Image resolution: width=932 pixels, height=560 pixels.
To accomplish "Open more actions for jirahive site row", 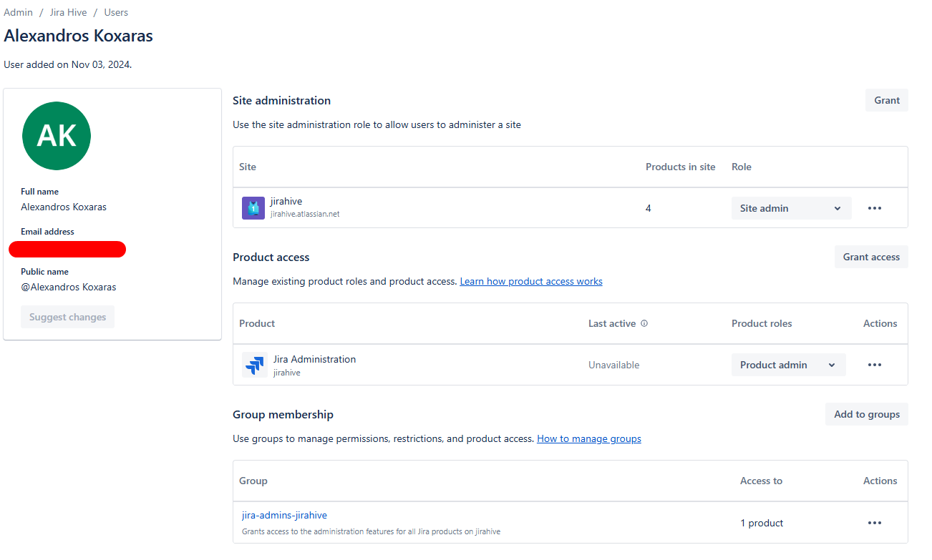I will click(874, 208).
